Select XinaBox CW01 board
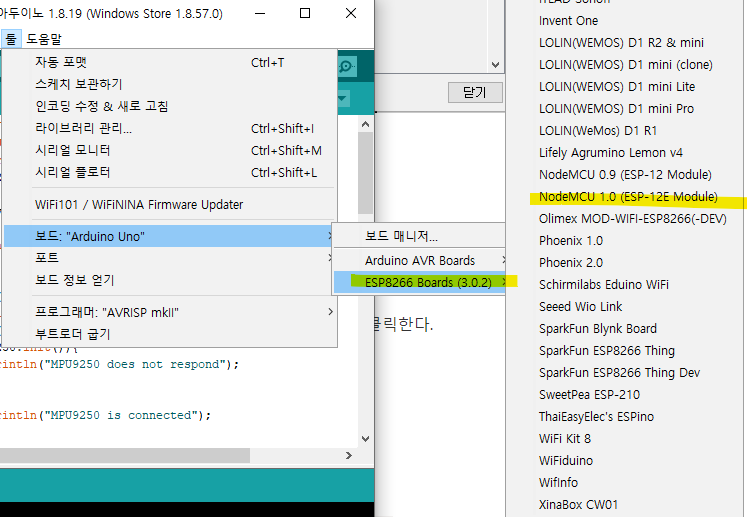The height and width of the screenshot is (517, 752). [625, 505]
